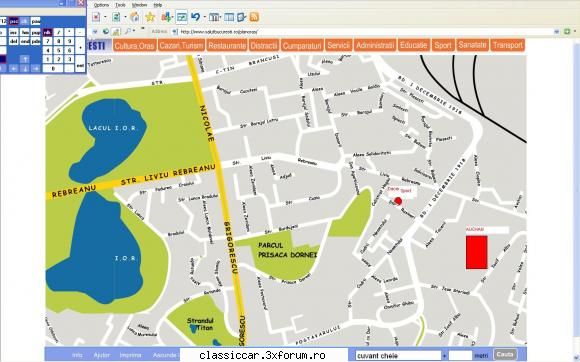Select the Administratii category tab

click(375, 45)
